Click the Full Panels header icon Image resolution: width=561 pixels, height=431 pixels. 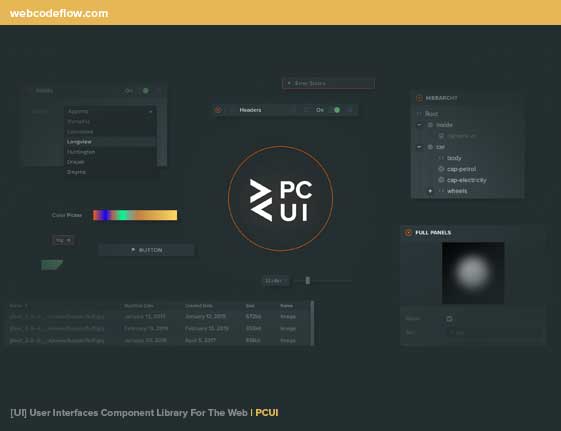[x=408, y=232]
